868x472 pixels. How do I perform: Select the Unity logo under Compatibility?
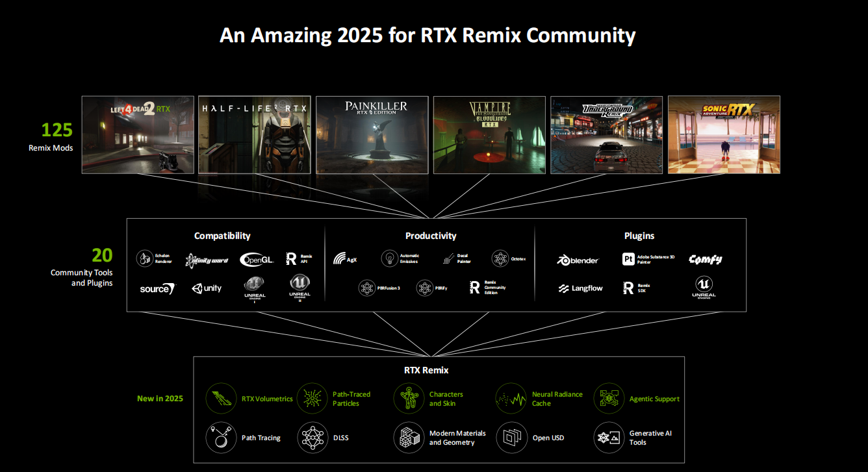click(x=207, y=288)
